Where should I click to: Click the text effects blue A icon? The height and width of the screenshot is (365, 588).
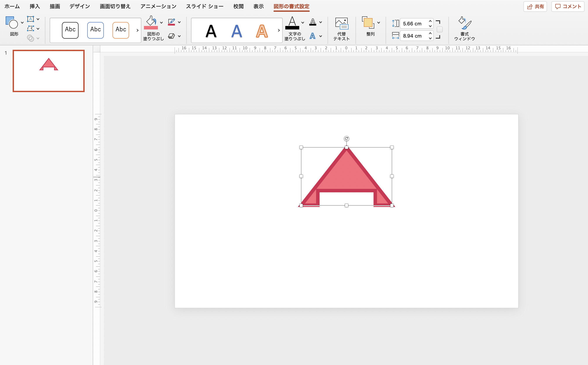313,36
